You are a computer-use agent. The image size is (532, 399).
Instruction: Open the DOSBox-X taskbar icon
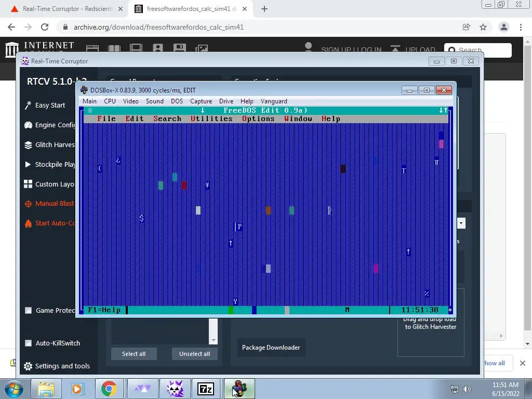[239, 389]
